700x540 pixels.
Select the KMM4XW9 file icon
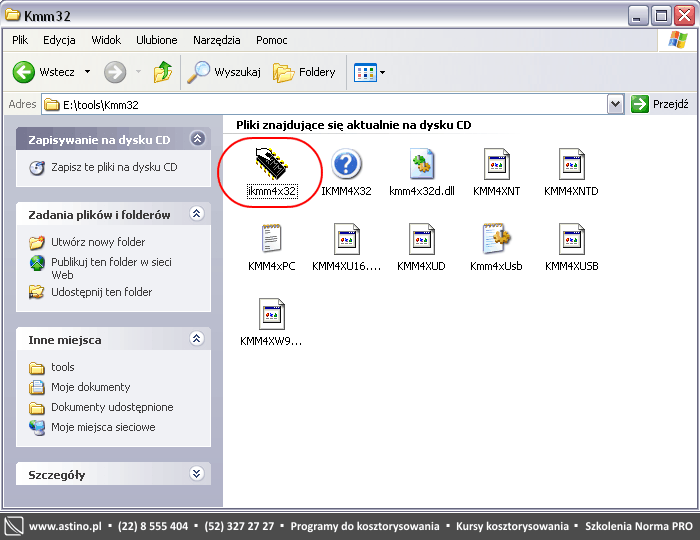coord(271,314)
